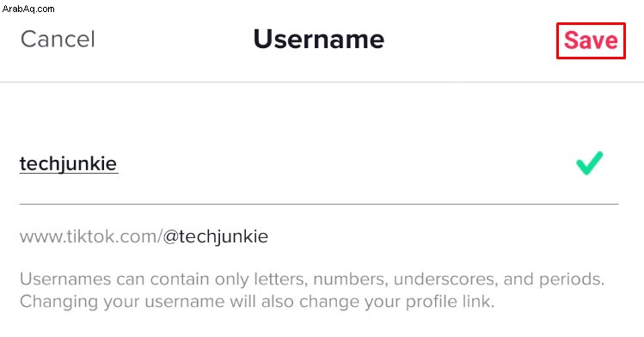Click blank header area between Cancel and Username
The width and height of the screenshot is (644, 337).
[x=175, y=40]
